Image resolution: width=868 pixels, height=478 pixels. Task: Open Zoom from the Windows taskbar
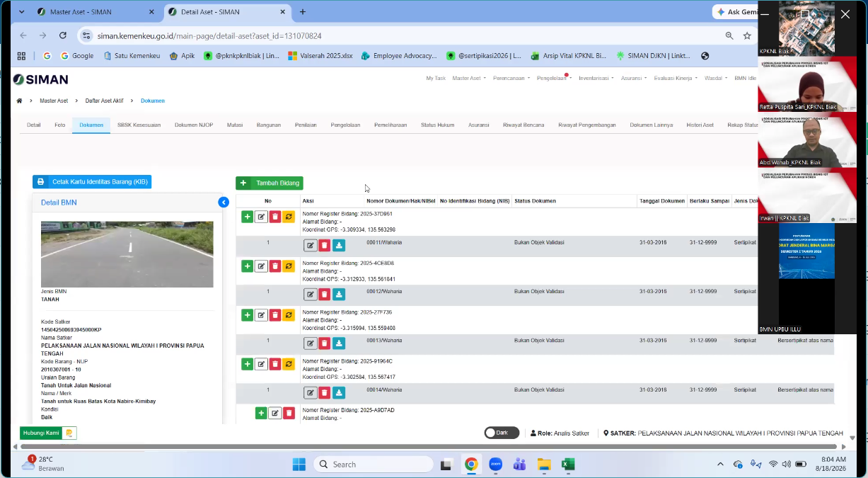495,465
